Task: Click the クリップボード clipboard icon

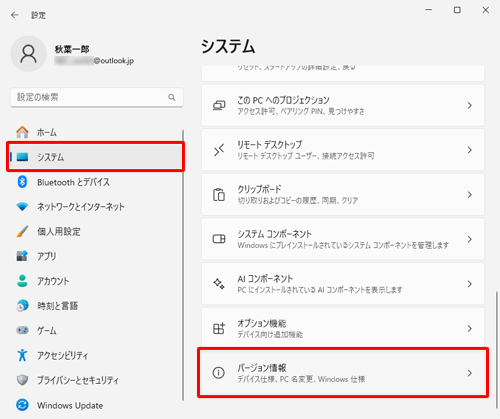Action: point(219,195)
